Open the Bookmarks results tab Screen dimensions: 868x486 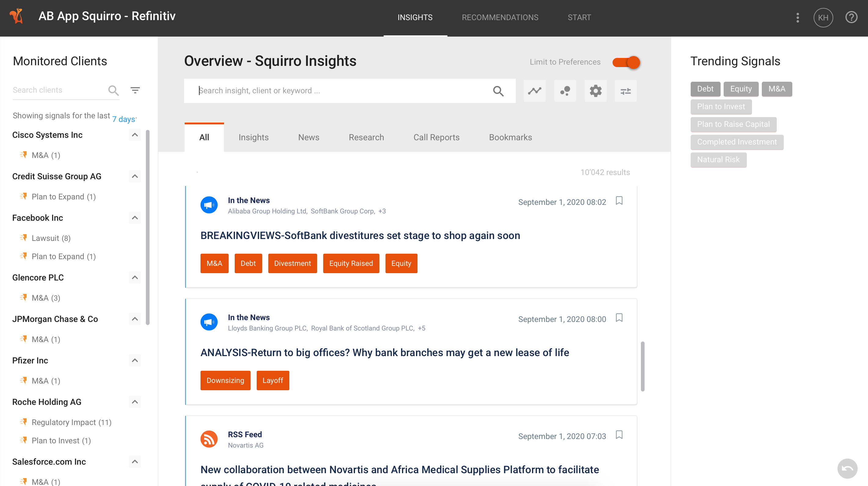tap(511, 137)
